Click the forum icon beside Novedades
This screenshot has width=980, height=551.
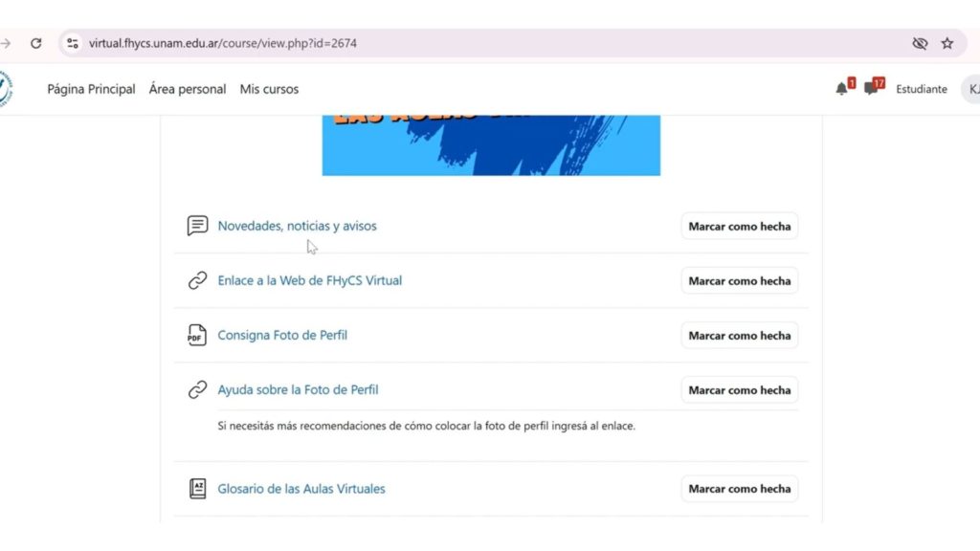[197, 226]
